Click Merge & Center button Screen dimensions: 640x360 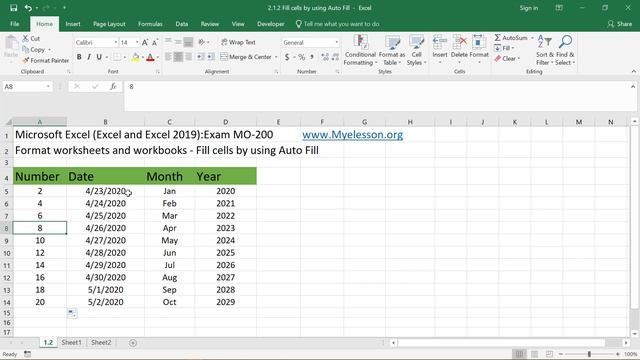point(247,57)
